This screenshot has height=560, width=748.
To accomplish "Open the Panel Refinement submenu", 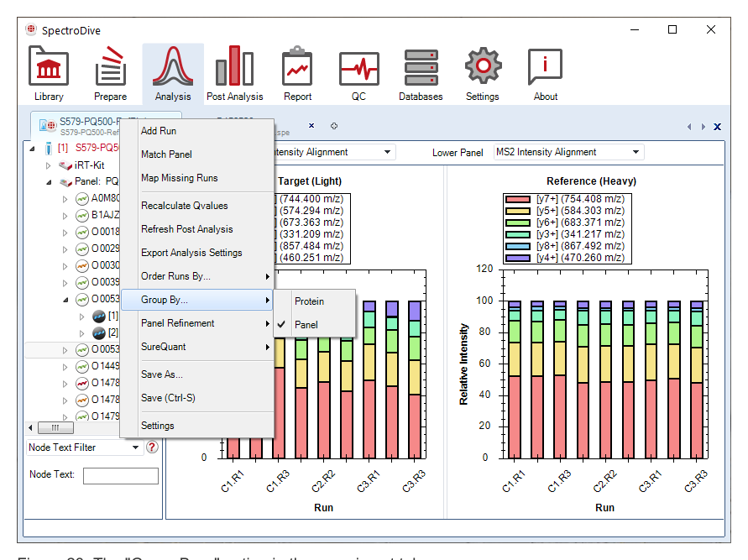I will [x=196, y=323].
